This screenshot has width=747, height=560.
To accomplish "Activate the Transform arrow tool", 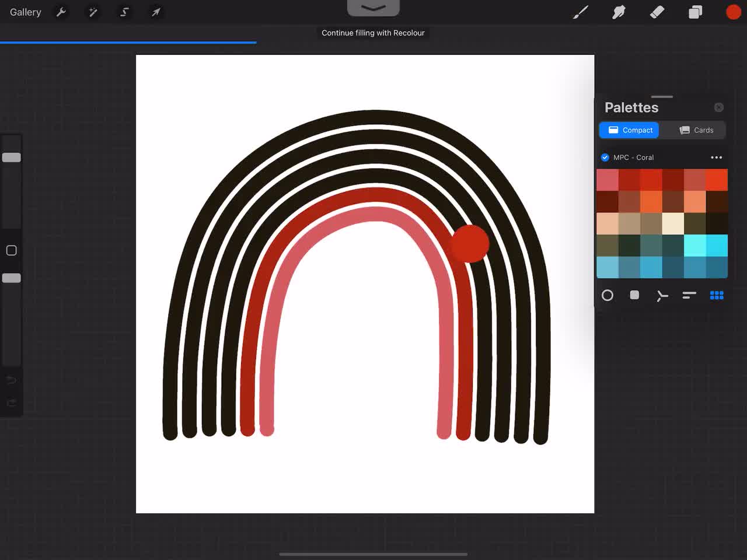I will pyautogui.click(x=156, y=12).
